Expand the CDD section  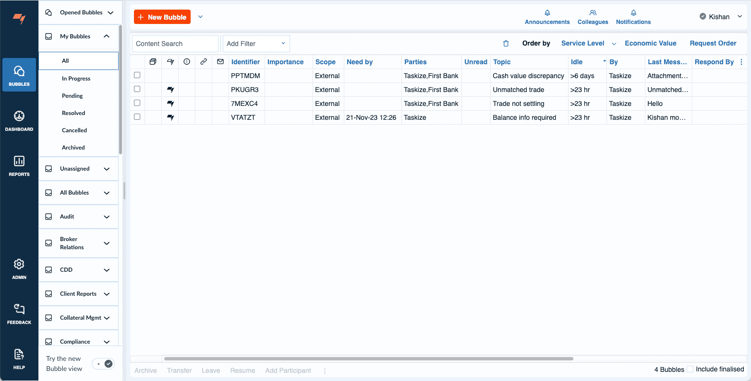106,270
